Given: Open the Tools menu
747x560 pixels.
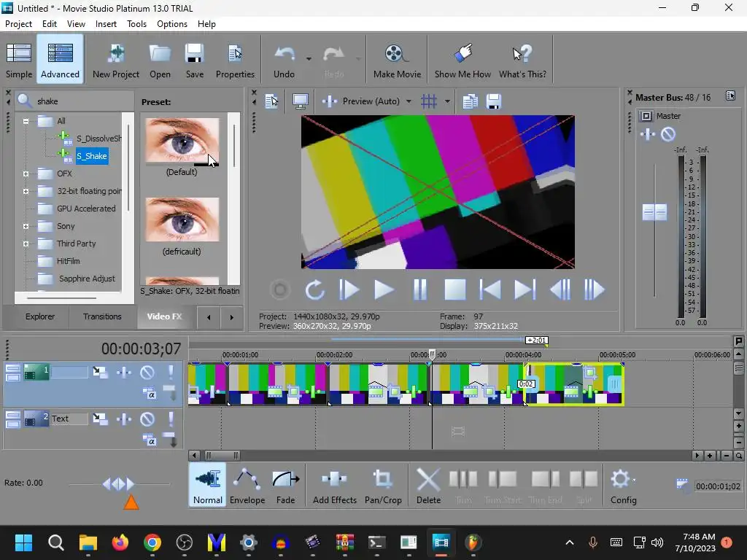Looking at the screenshot, I should pos(136,24).
